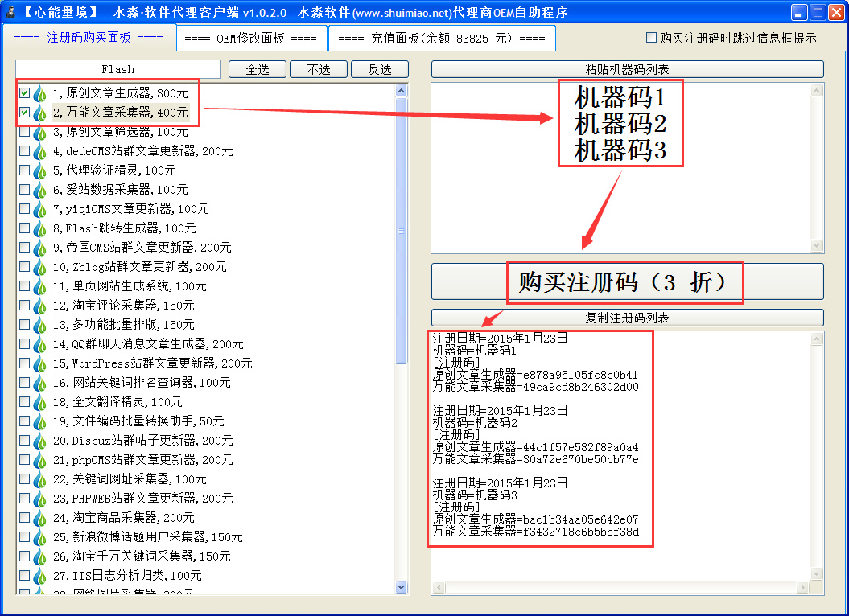Open 充值面板 (余额 83825 元) tab
The height and width of the screenshot is (616, 849).
tap(442, 39)
